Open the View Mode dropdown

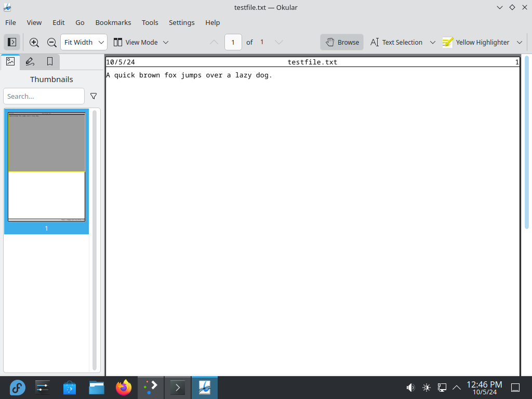141,42
